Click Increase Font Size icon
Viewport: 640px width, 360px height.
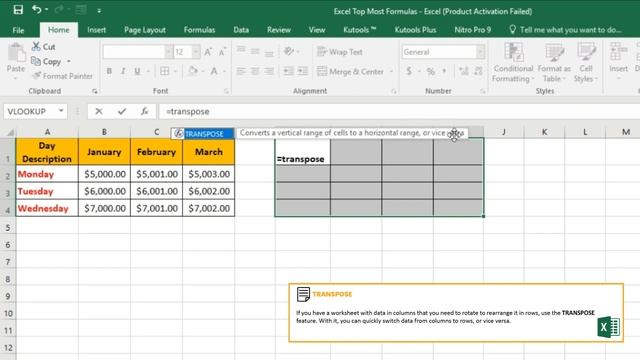pyautogui.click(x=208, y=52)
